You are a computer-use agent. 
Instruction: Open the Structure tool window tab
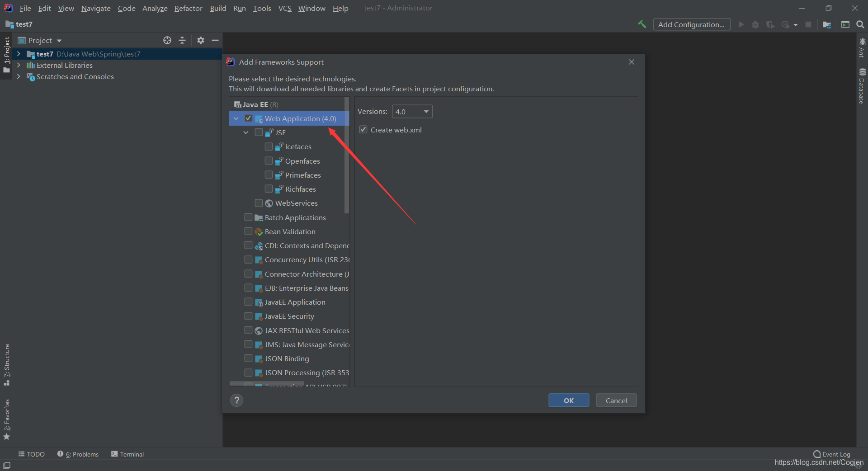point(7,365)
